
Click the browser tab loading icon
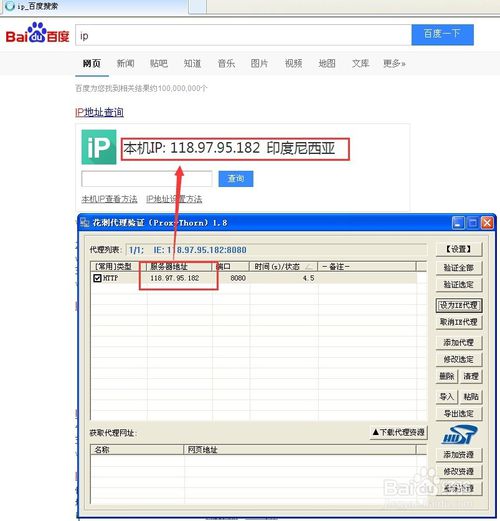(10, 6)
